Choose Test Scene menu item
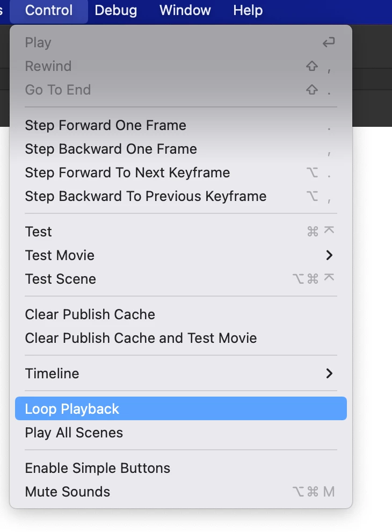Viewport: 392px width, 532px height. (61, 279)
